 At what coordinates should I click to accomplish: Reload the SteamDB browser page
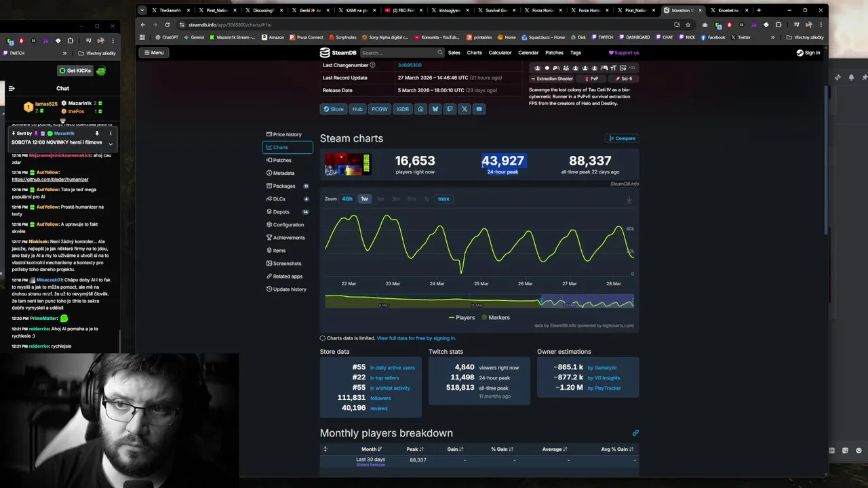click(x=167, y=24)
